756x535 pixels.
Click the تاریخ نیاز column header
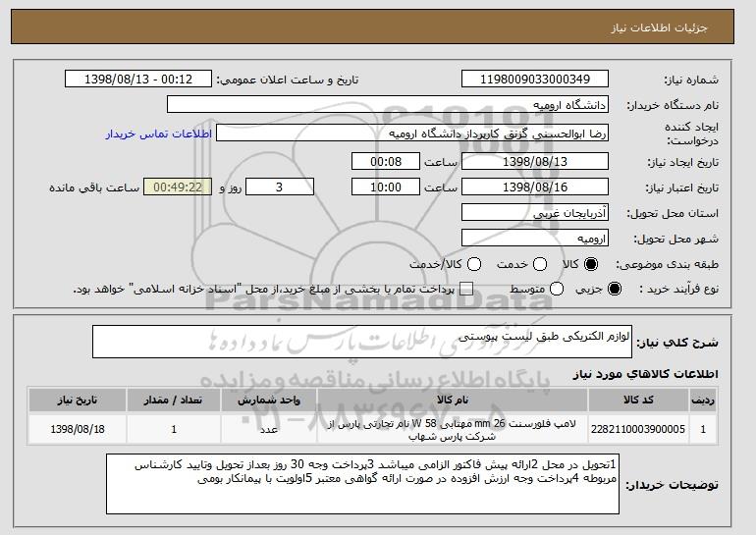(x=78, y=401)
